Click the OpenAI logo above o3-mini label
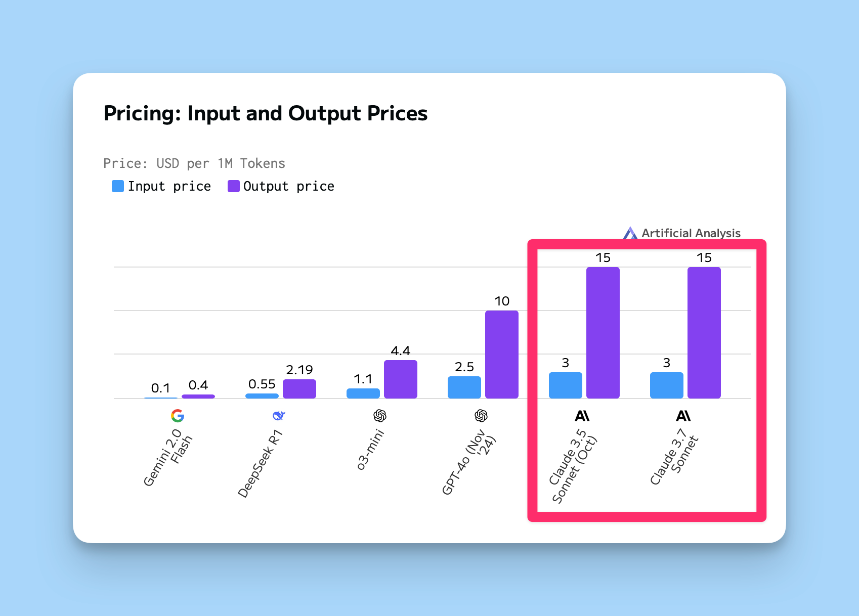Image resolution: width=859 pixels, height=616 pixels. coord(380,416)
